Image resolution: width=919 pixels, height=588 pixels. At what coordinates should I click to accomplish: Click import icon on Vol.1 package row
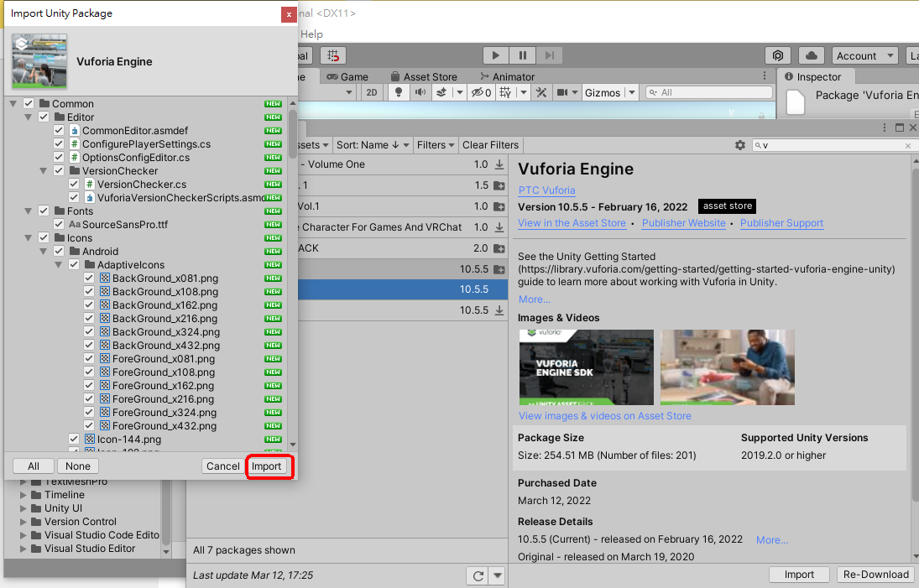[499, 206]
